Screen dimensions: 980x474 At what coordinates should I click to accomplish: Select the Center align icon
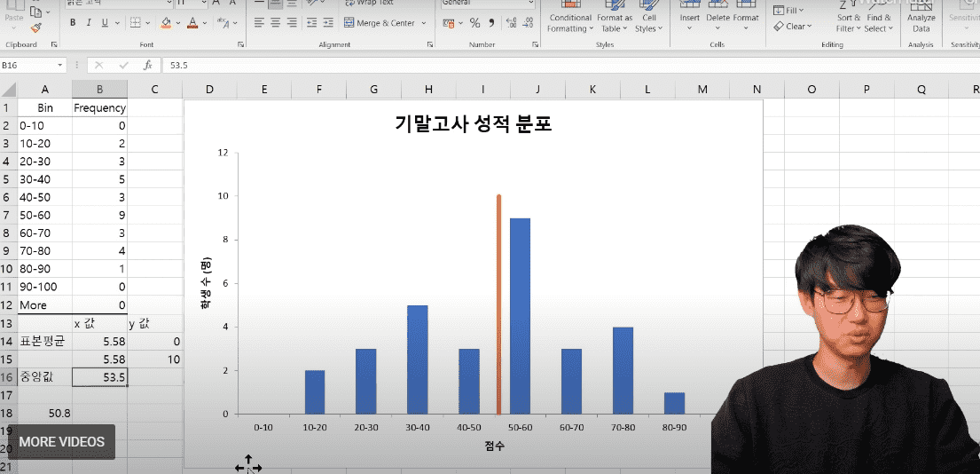pos(275,23)
